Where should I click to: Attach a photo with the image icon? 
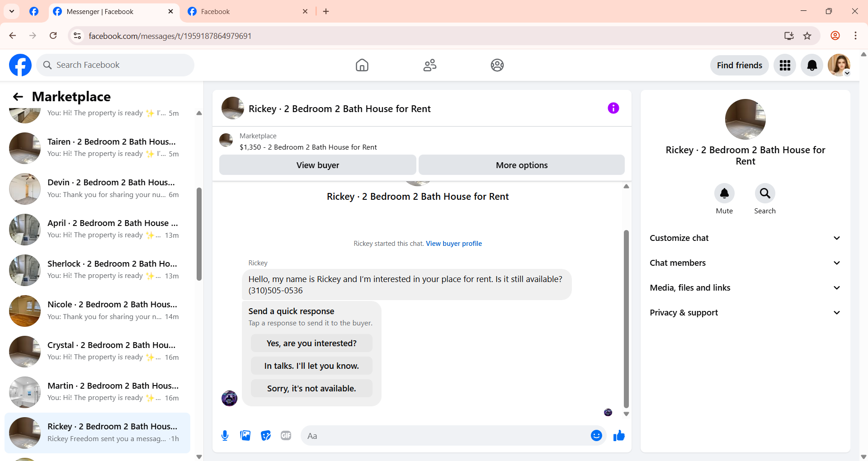(245, 436)
